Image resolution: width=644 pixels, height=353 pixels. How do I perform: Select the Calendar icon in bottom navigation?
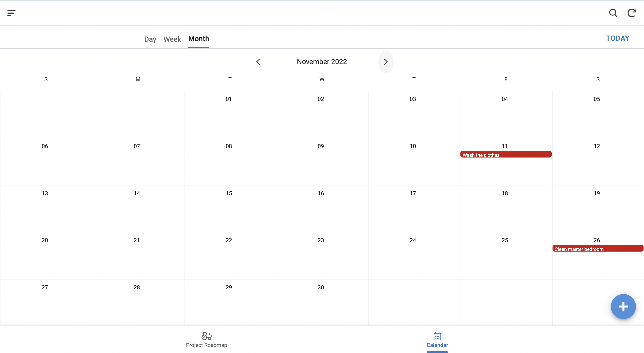[x=437, y=340]
